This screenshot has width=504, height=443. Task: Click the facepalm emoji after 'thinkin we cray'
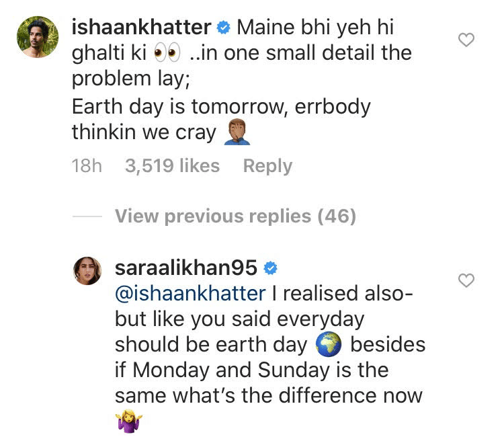pyautogui.click(x=236, y=132)
